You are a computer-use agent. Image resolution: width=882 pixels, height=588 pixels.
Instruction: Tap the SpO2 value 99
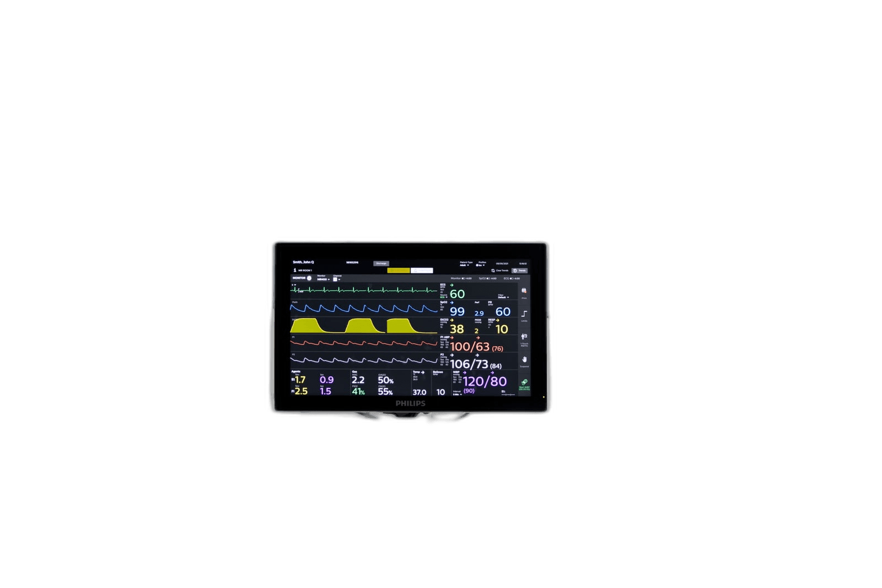pyautogui.click(x=458, y=311)
